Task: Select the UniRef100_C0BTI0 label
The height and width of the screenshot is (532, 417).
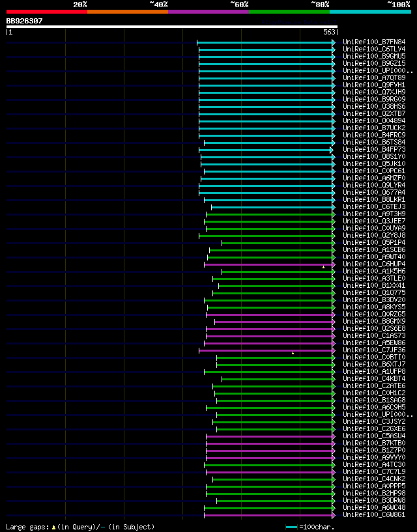Action: click(374, 357)
